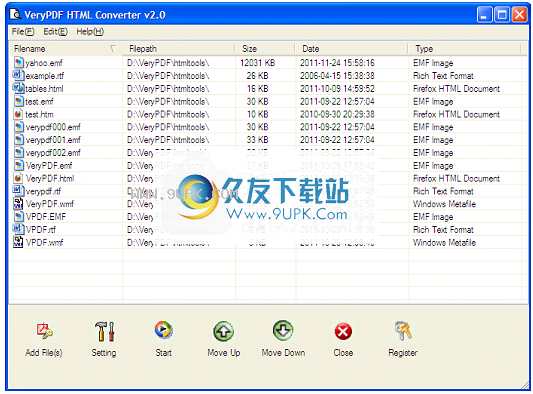Click the app icon in title bar
The image size is (533, 394).
(x=15, y=14)
